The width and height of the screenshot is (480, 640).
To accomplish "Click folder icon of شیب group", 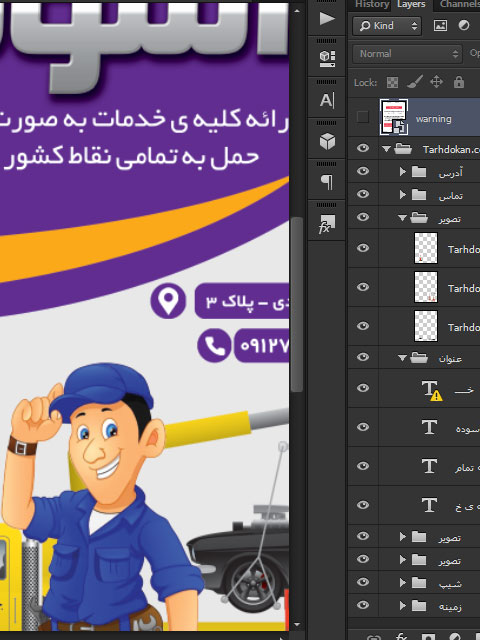I will point(419,582).
